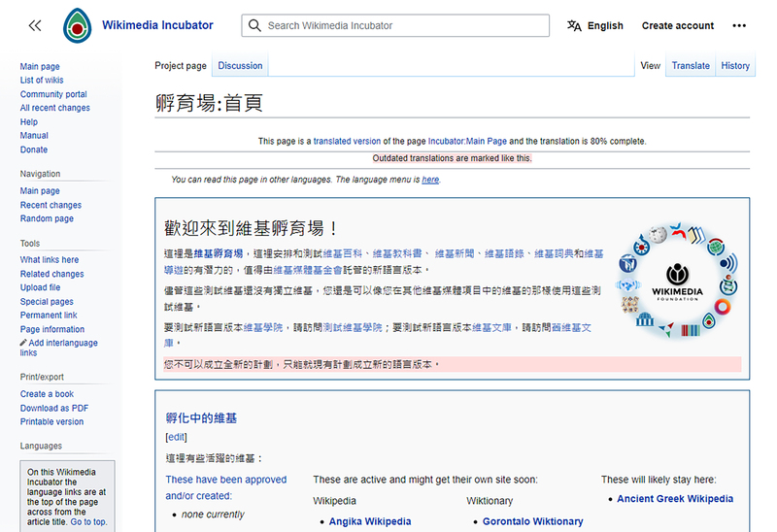This screenshot has width=777, height=532.
Task: Go to Main page in top sidebar
Action: [x=40, y=66]
